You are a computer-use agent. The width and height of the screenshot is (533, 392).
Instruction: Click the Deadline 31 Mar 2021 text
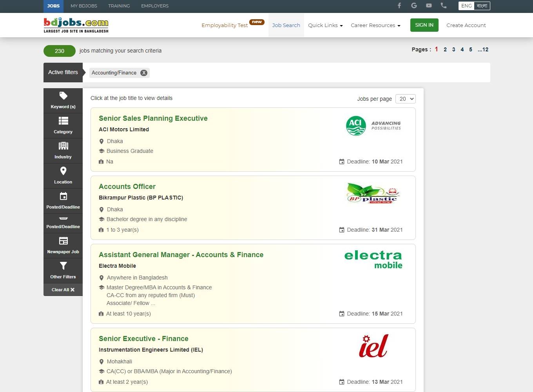click(x=375, y=230)
